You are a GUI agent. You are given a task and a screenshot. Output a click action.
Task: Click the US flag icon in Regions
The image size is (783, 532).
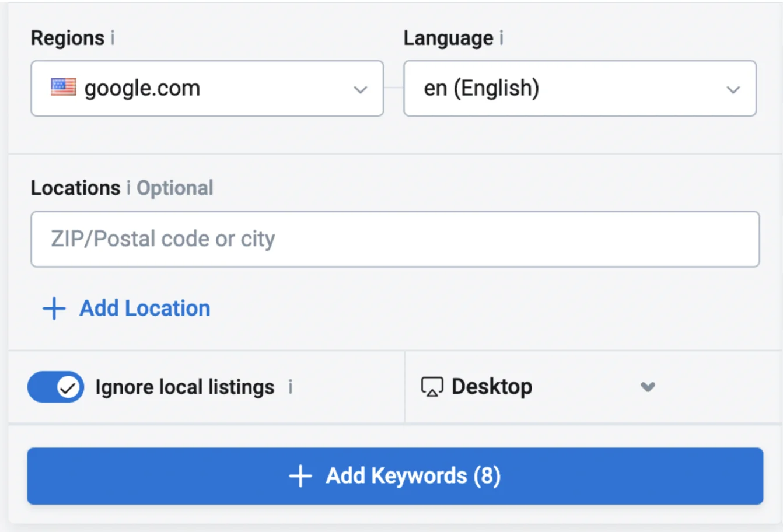(63, 87)
